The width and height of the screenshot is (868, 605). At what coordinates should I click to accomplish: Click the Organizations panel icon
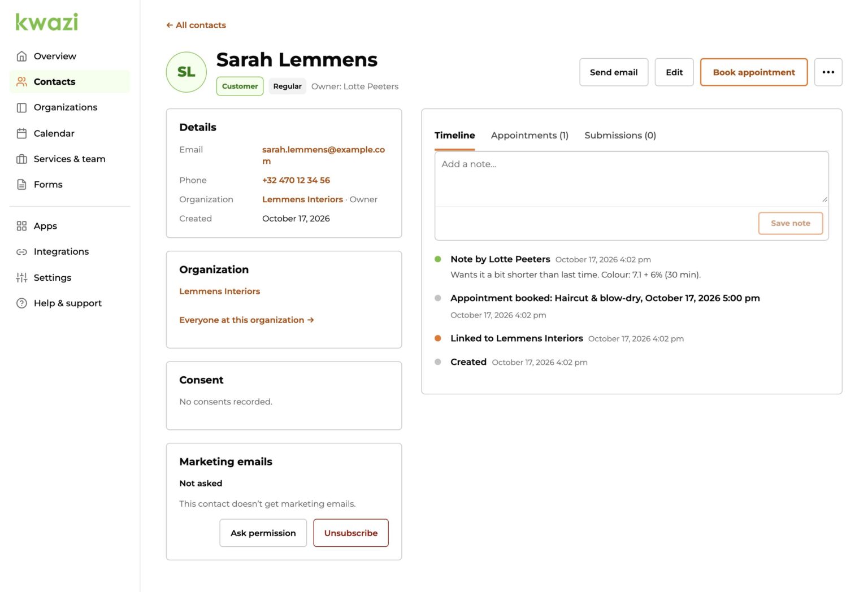point(21,107)
